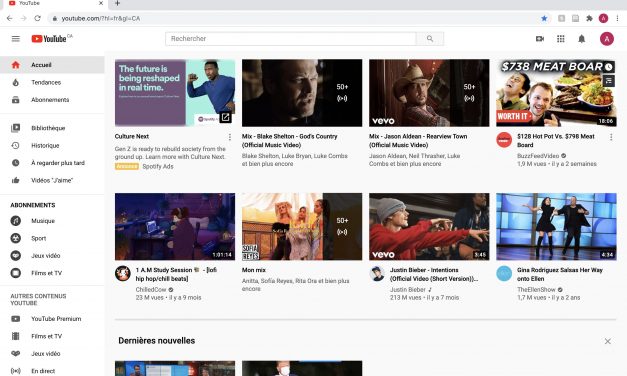Open external link icon on ad thumbnail
Viewport: 627px width, 376px height.
coord(225,118)
